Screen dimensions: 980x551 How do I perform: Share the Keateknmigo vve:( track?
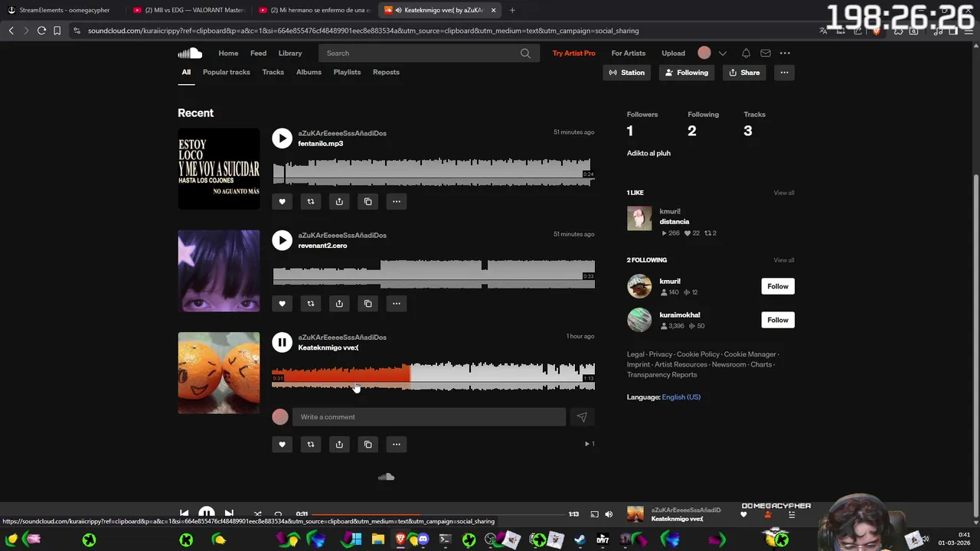point(339,444)
